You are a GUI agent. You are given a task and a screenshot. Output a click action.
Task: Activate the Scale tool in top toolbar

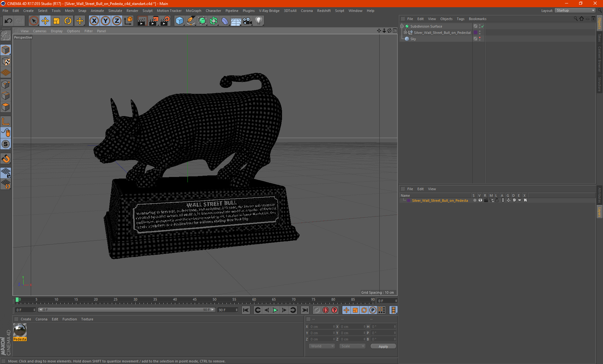tap(57, 21)
